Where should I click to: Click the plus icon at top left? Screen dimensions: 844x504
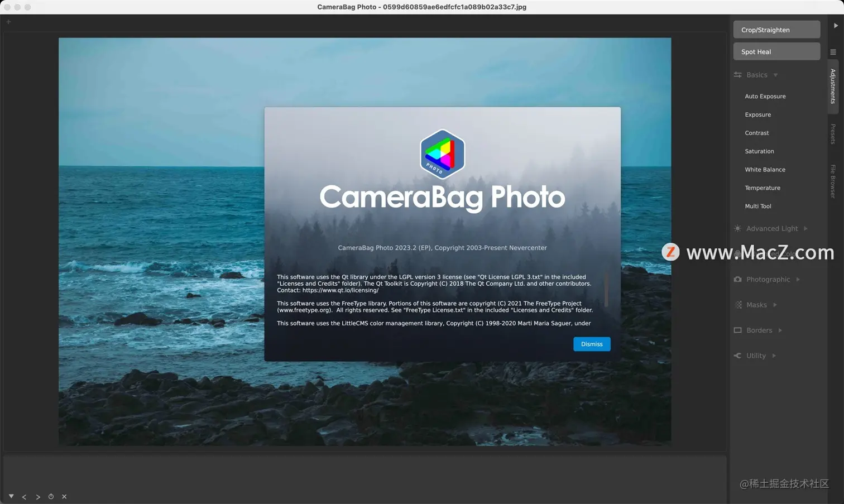click(x=8, y=22)
